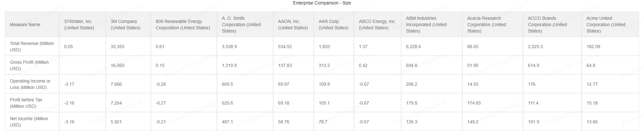Select the Measure Name header cell
644x131 pixels.
tap(25, 25)
